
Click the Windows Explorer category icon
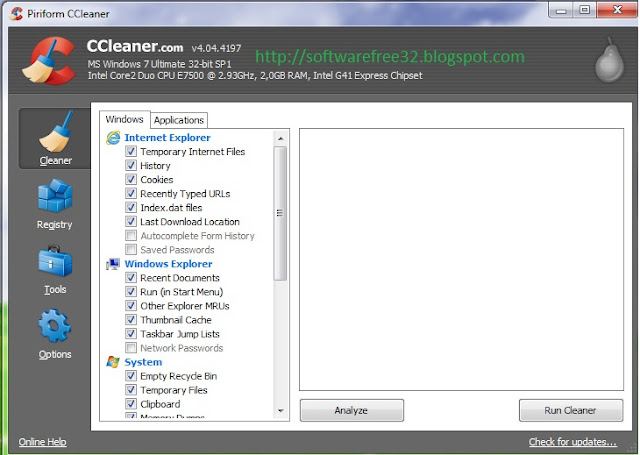113,264
